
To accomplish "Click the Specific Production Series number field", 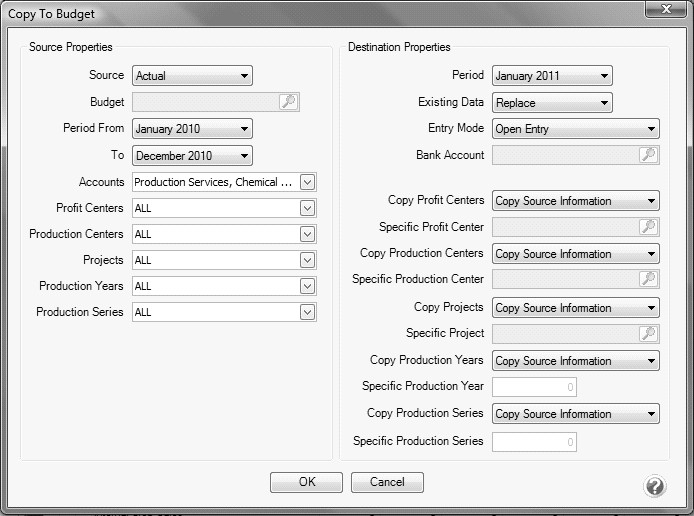I will [534, 441].
